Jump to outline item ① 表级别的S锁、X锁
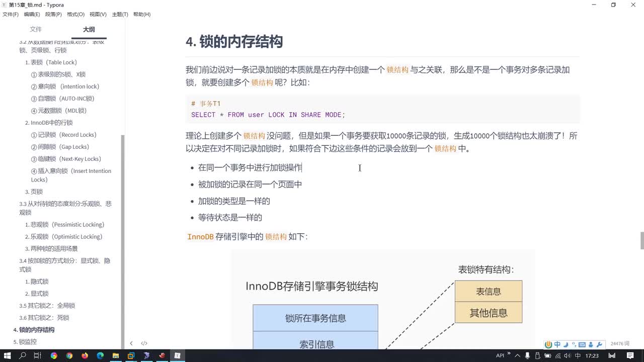This screenshot has height=362, width=644. click(x=58, y=74)
